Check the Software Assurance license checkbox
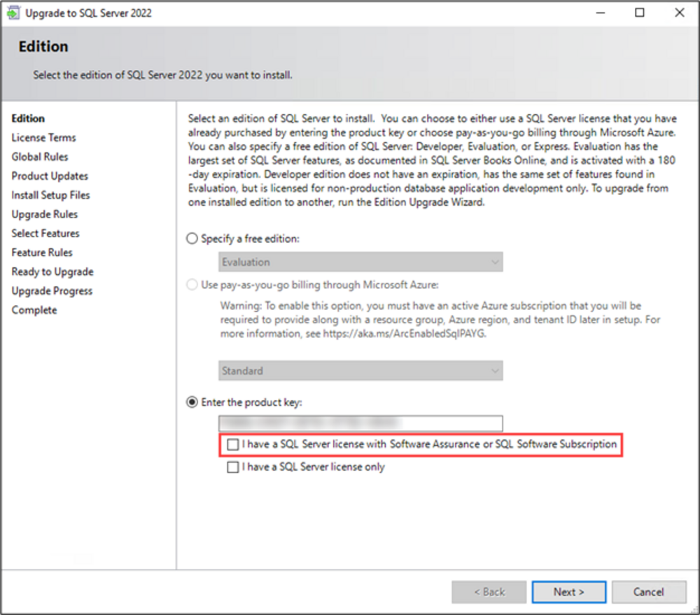This screenshot has width=700, height=615. click(233, 444)
